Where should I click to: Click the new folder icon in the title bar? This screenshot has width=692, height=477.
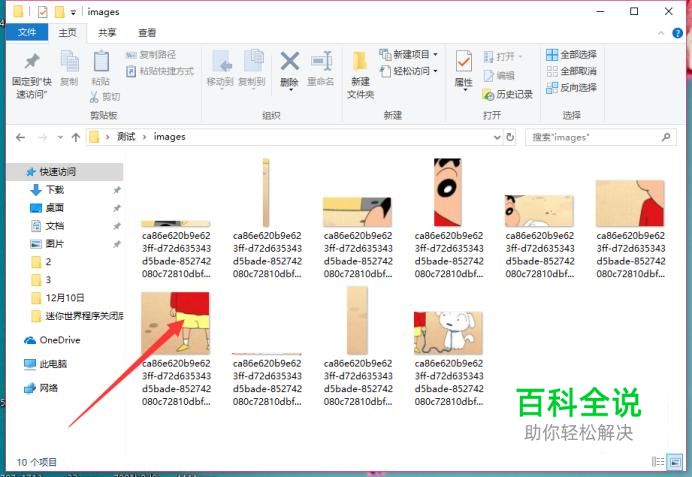(x=60, y=11)
